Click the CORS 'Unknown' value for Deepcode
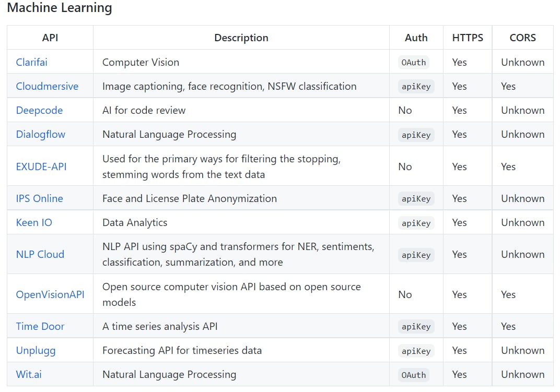560x392 pixels. (523, 110)
